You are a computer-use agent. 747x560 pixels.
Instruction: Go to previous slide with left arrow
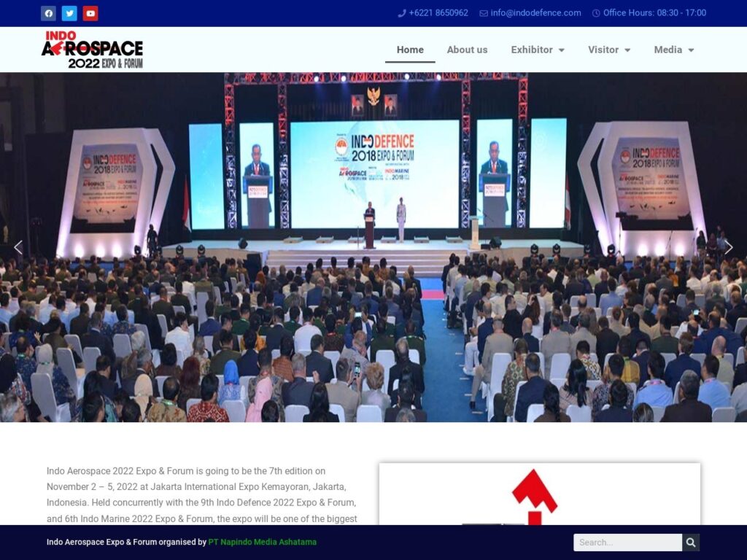[18, 247]
